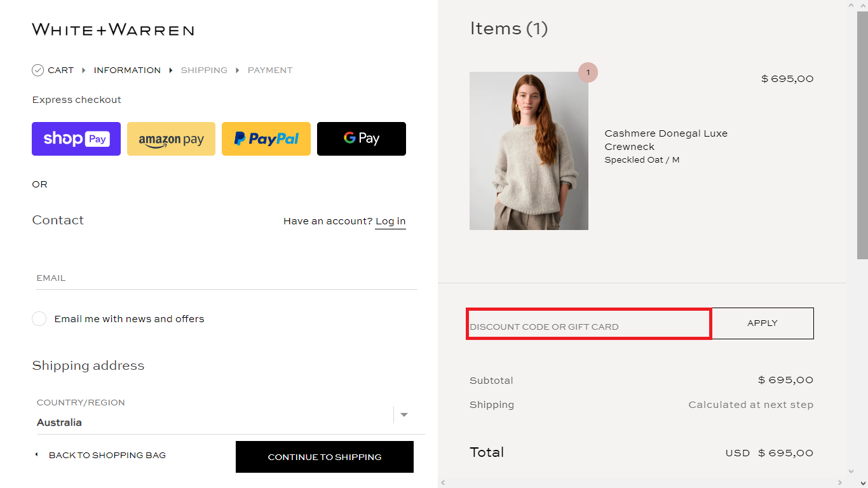Pay with Google Pay

(361, 139)
